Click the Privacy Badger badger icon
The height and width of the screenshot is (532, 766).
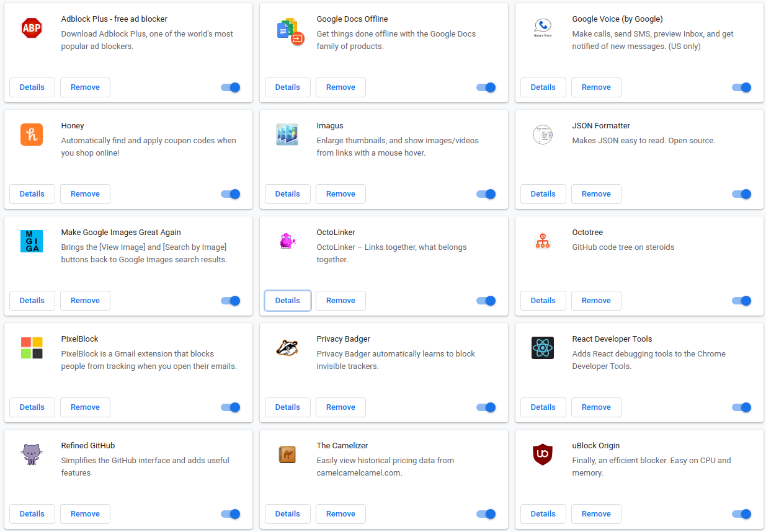(287, 348)
